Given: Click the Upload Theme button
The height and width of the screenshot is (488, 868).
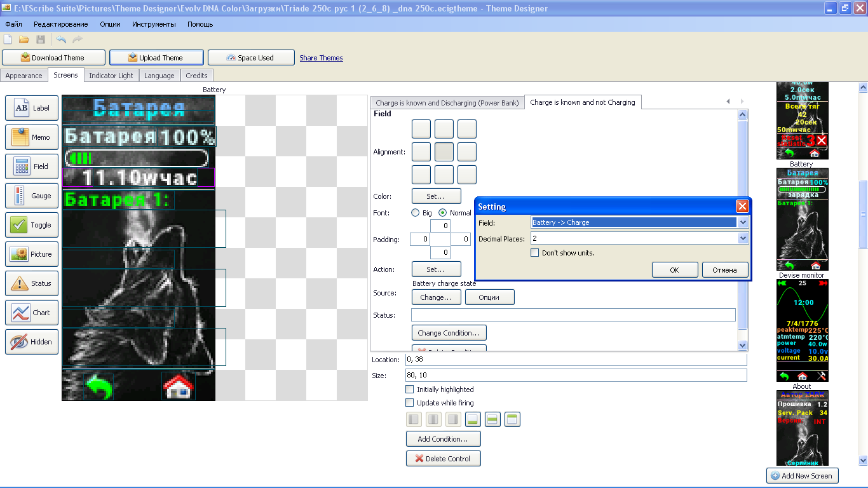Looking at the screenshot, I should [x=156, y=58].
